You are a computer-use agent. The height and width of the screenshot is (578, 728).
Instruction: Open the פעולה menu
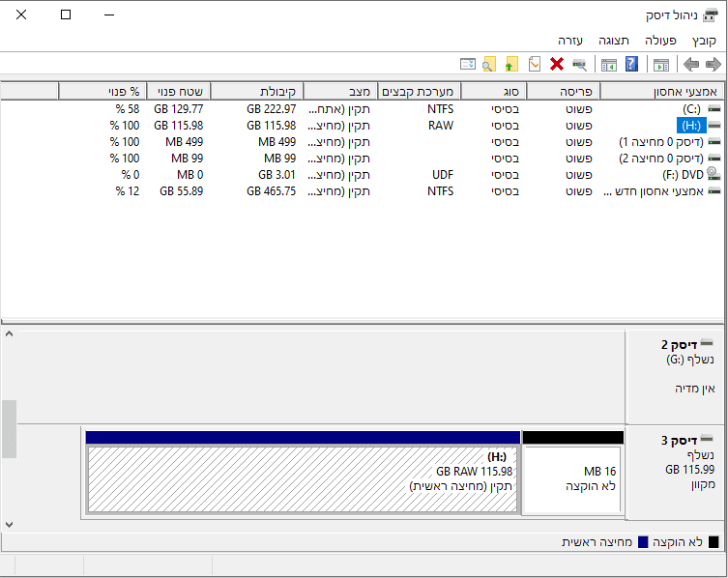(x=660, y=41)
